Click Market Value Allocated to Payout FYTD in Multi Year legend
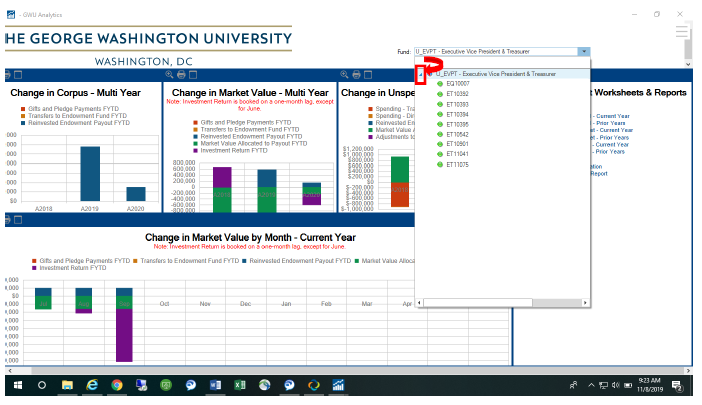This screenshot has width=702, height=405. tap(254, 144)
